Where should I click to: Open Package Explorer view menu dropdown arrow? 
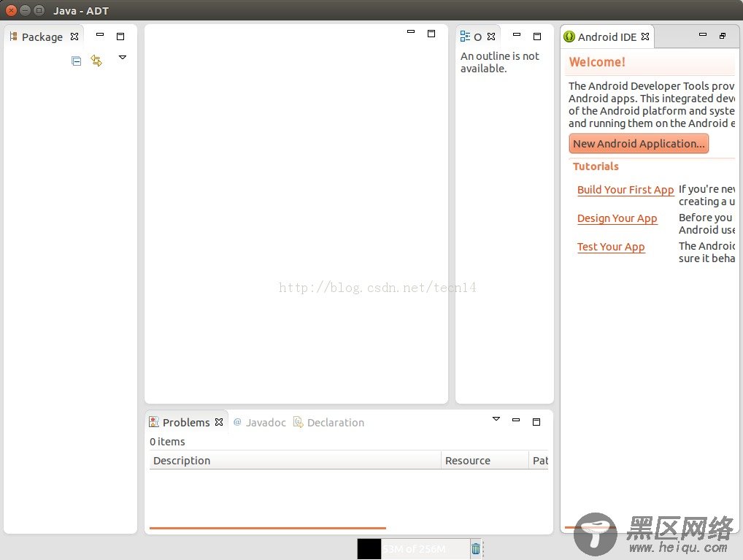123,58
